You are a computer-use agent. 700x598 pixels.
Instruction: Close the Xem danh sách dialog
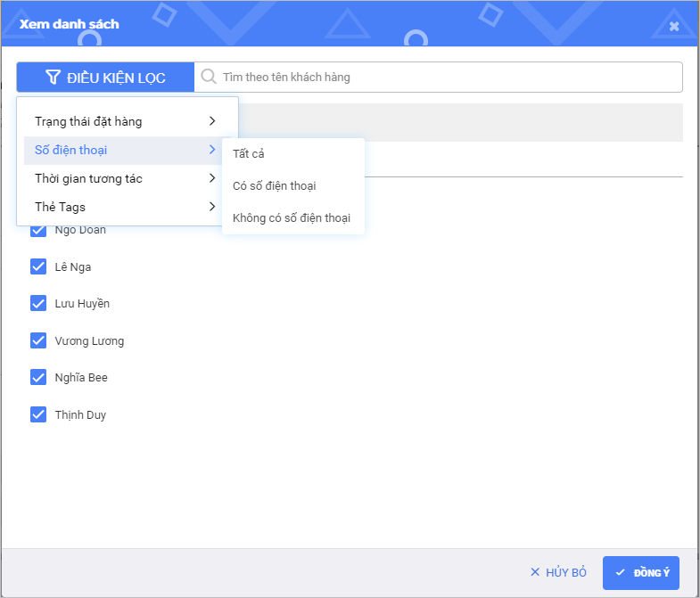click(x=674, y=26)
